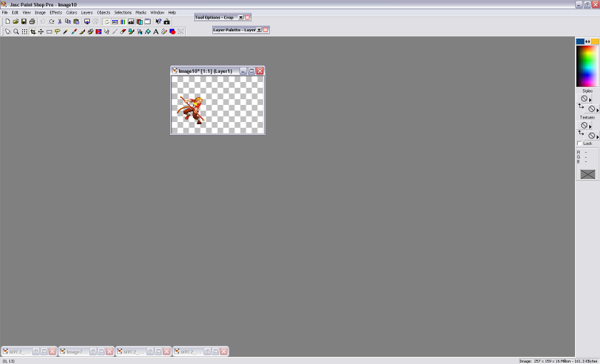Select the Mover tool with four-way arrows
600x364 pixels.
tap(41, 31)
